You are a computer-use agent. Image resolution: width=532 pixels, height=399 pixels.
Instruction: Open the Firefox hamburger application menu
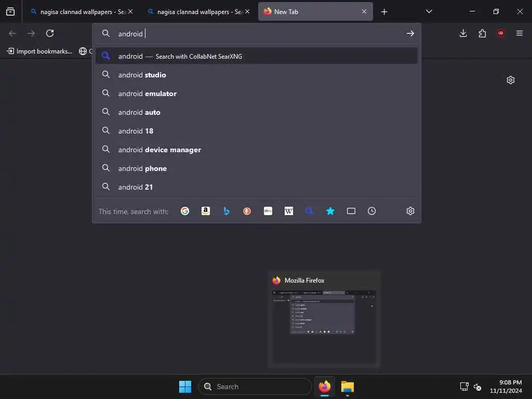[x=520, y=33]
